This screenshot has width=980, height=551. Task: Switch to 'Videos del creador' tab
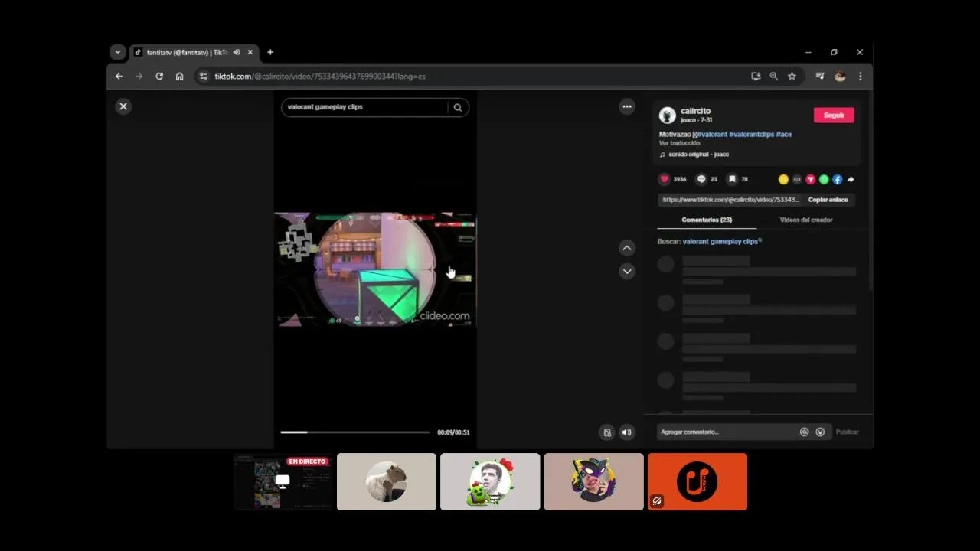806,220
